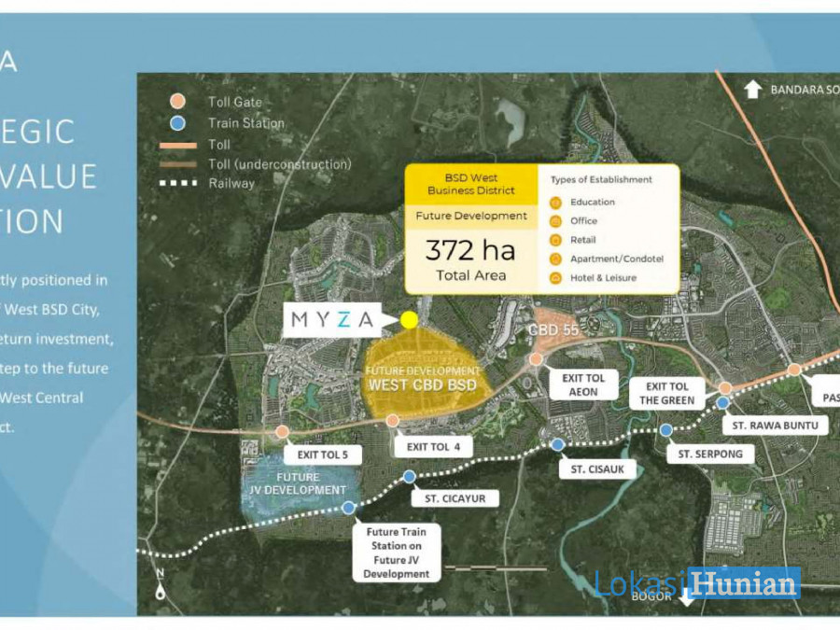Image resolution: width=840 pixels, height=630 pixels.
Task: Click the orange CBD 55 area
Action: click(553, 329)
